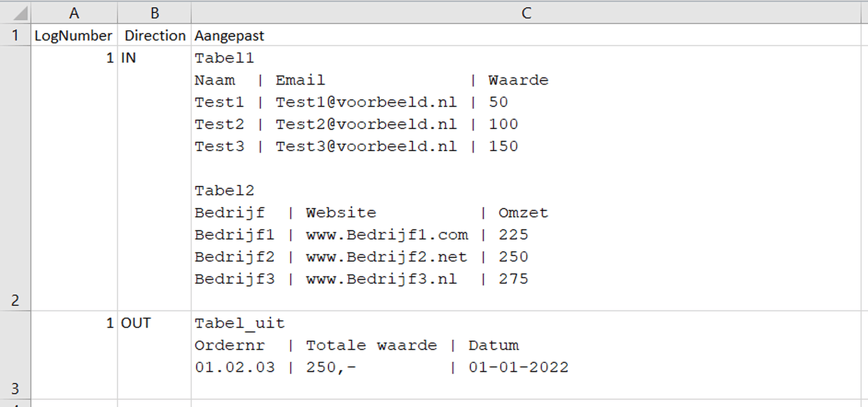The width and height of the screenshot is (868, 407).
Task: Click the row 3 header
Action: pyautogui.click(x=15, y=355)
